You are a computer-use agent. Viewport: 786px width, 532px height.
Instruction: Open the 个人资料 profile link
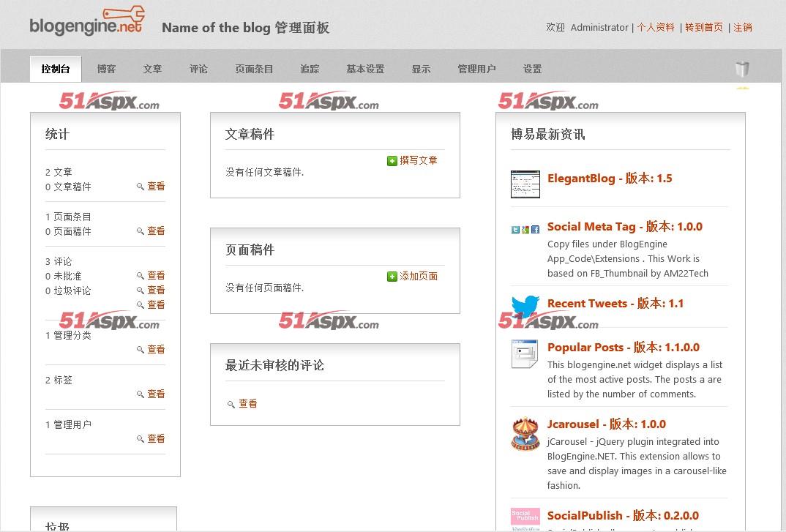(656, 27)
